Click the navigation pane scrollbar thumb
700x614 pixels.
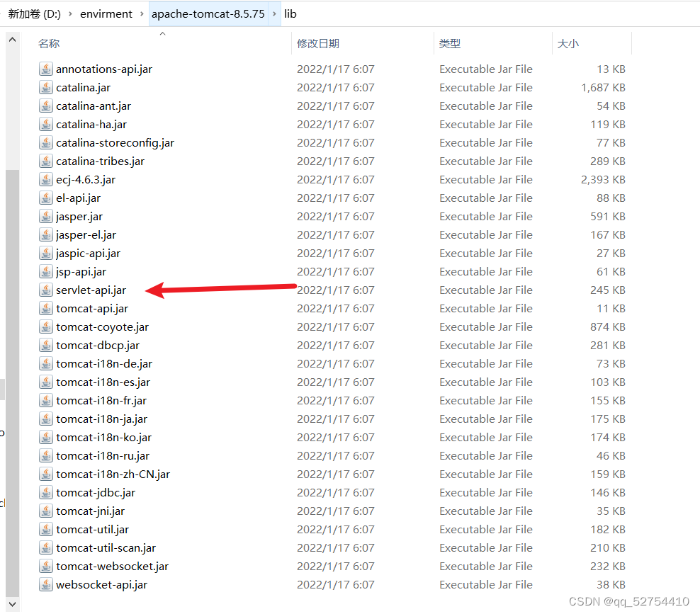(x=13, y=383)
